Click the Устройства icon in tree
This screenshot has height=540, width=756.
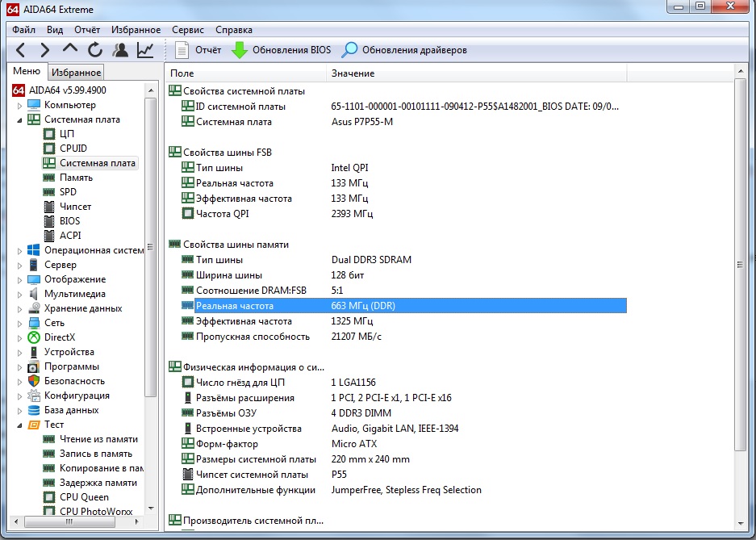click(34, 352)
